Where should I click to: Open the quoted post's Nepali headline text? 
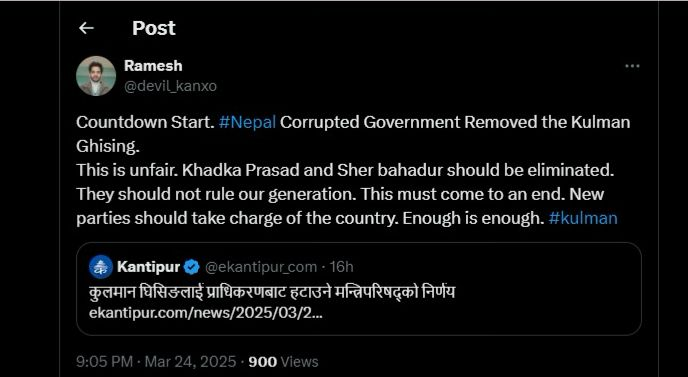click(272, 291)
